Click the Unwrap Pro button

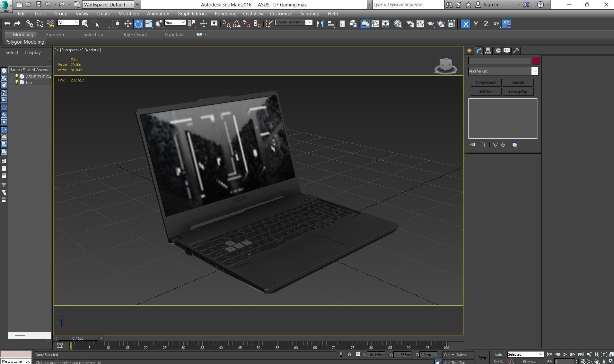[x=518, y=92]
